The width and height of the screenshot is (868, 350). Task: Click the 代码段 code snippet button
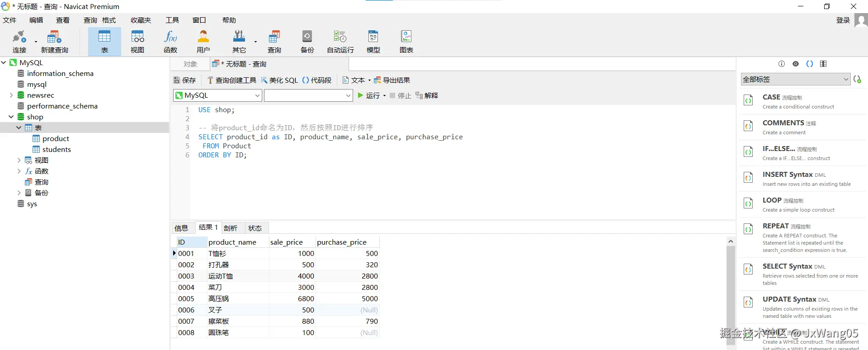[x=317, y=80]
